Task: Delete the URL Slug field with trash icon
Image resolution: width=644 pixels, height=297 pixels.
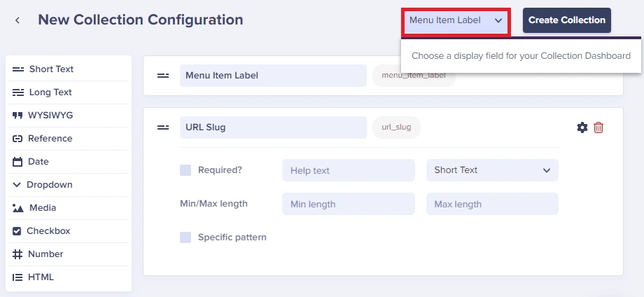Action: (x=598, y=127)
